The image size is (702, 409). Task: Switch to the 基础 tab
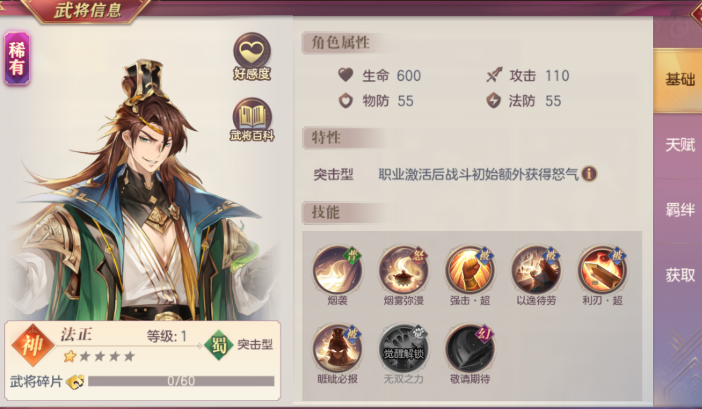[678, 81]
